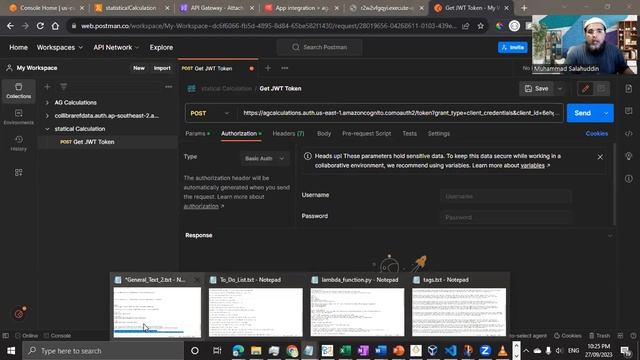
Task: Switch to the Params tab
Action: pyautogui.click(x=197, y=133)
